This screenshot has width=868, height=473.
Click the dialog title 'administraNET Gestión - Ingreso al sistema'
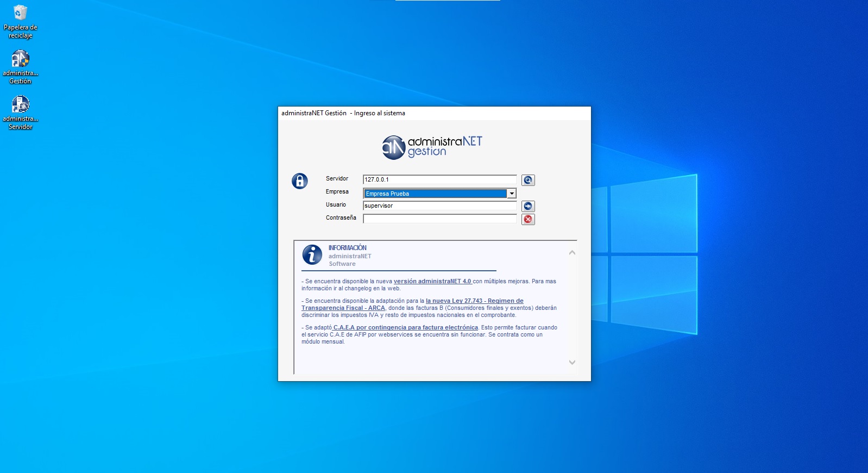point(343,113)
